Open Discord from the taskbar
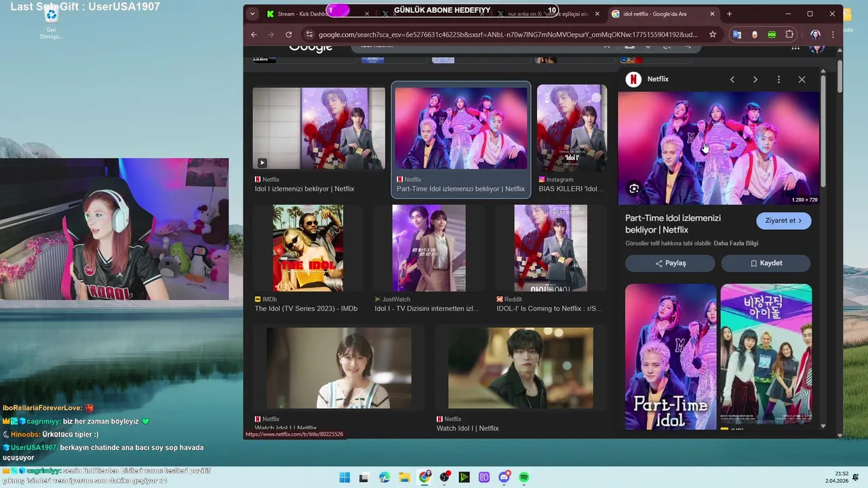Screen dimensions: 868x488 point(504,477)
